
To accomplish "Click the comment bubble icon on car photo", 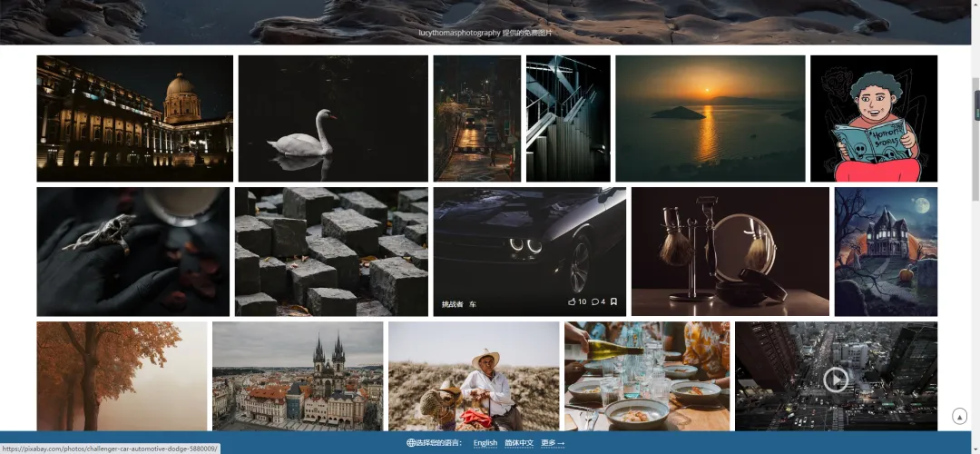I will coord(595,301).
